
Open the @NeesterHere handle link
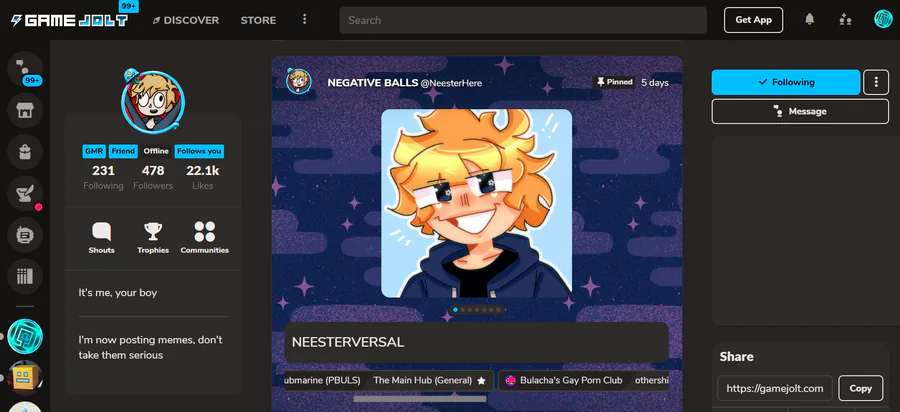[x=451, y=83]
